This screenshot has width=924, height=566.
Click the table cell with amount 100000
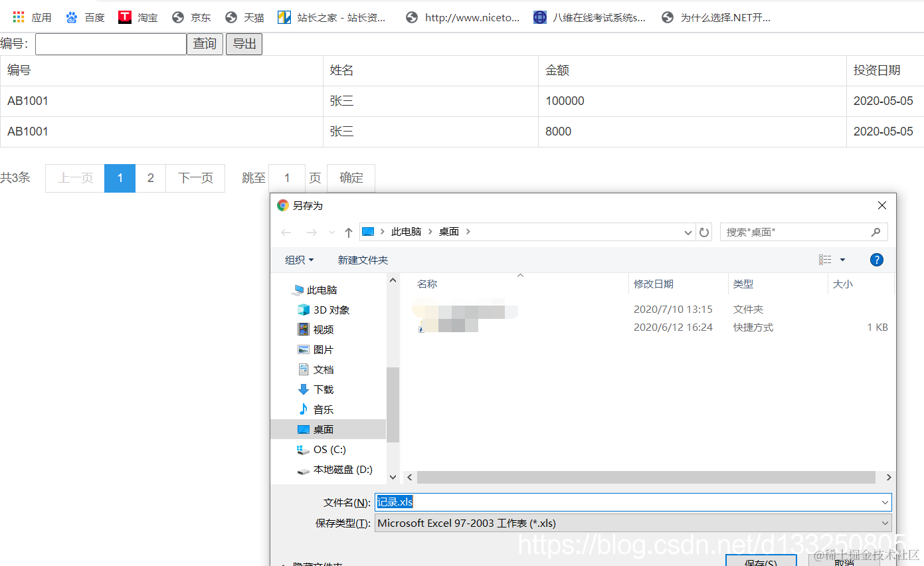(692, 101)
